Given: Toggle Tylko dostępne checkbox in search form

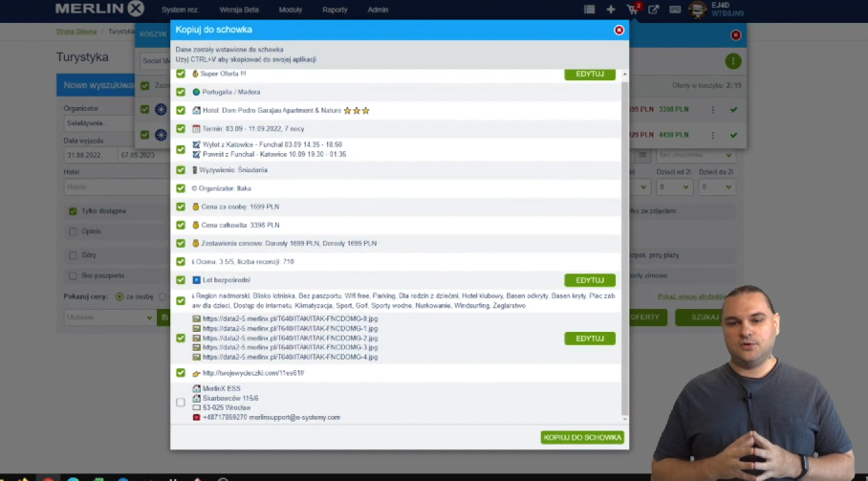Looking at the screenshot, I should click(x=73, y=211).
